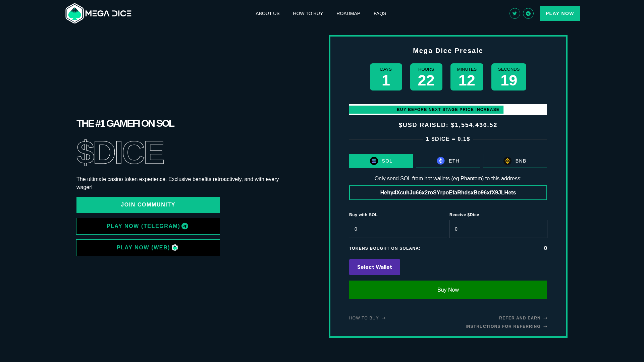Click 'Only send SOL from hot wallets' notice
644x362 pixels.
tap(448, 179)
